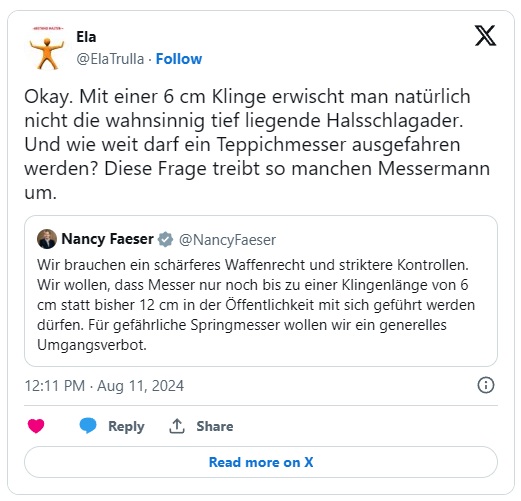The height and width of the screenshot is (501, 521).
Task: Click the Share text label
Action: tap(215, 426)
